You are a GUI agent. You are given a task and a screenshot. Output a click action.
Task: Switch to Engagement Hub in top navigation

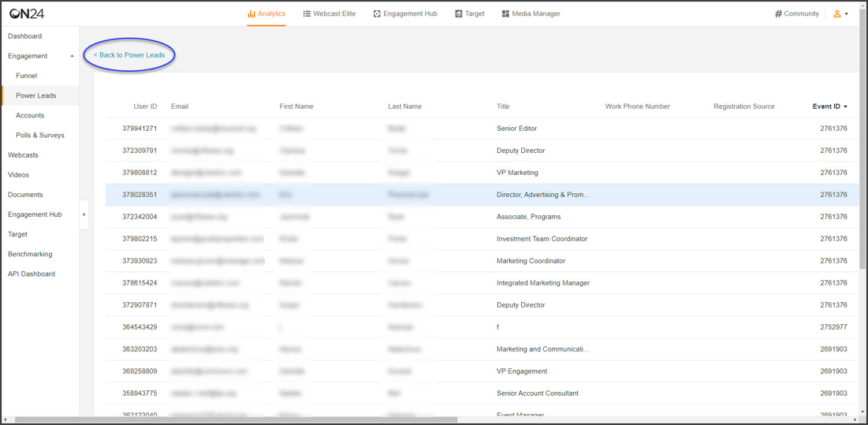tap(405, 14)
